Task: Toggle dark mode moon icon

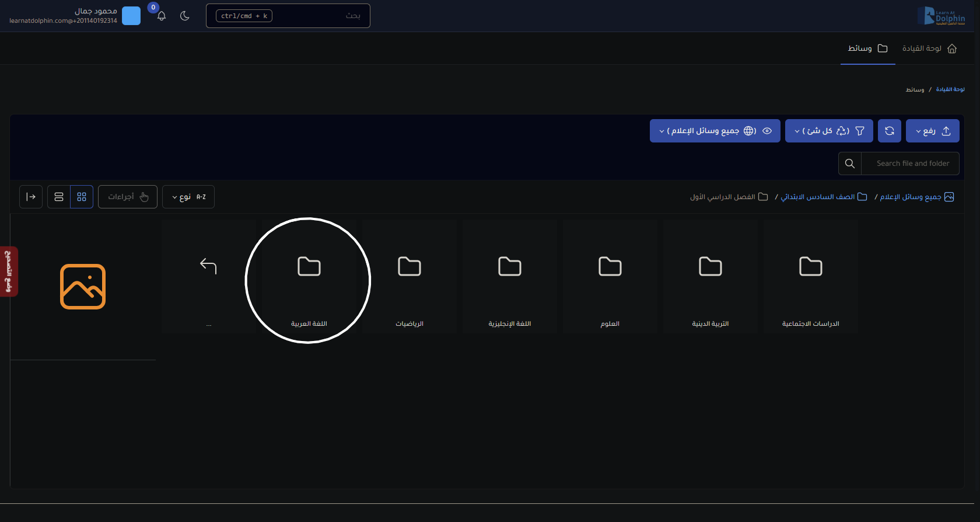Action: (185, 16)
